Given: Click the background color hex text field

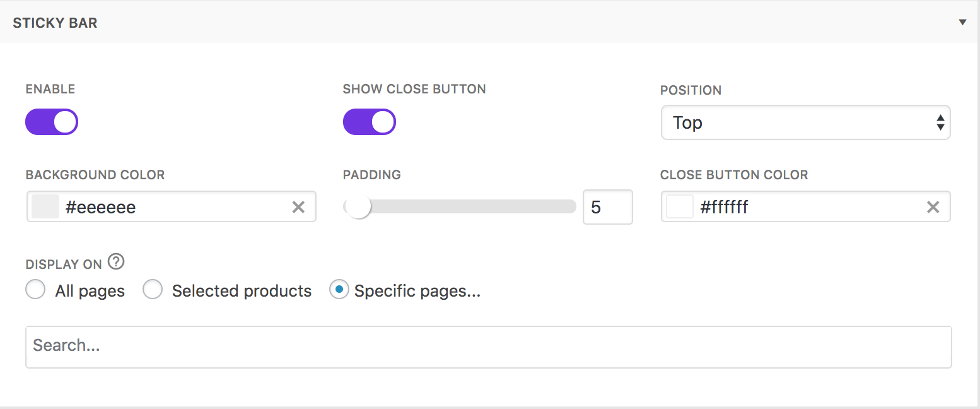Looking at the screenshot, I should point(170,207).
